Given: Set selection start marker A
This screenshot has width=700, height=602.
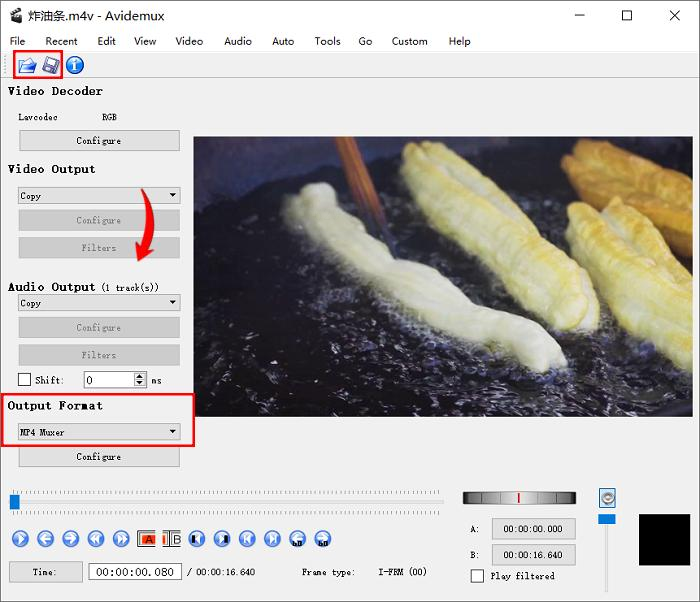Looking at the screenshot, I should pyautogui.click(x=146, y=539).
